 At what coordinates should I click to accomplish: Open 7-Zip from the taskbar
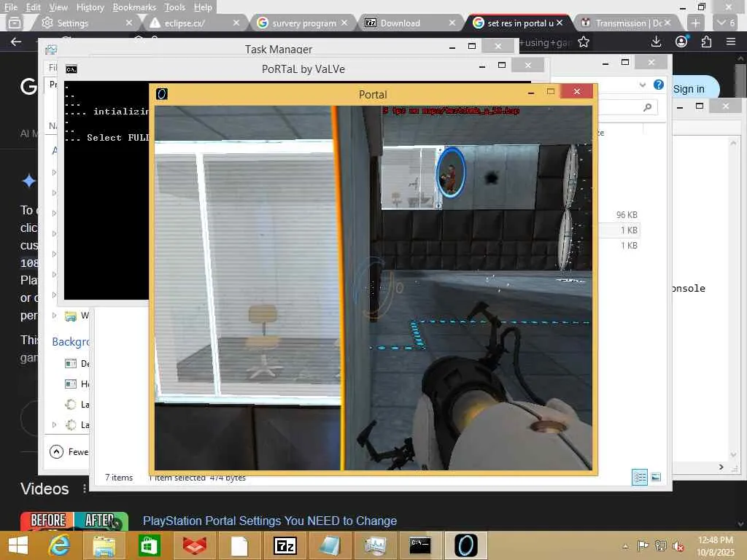[285, 545]
